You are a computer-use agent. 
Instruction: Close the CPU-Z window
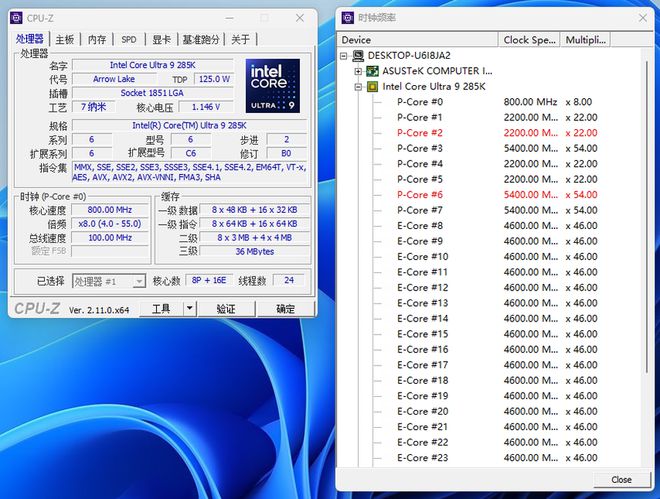click(x=300, y=18)
